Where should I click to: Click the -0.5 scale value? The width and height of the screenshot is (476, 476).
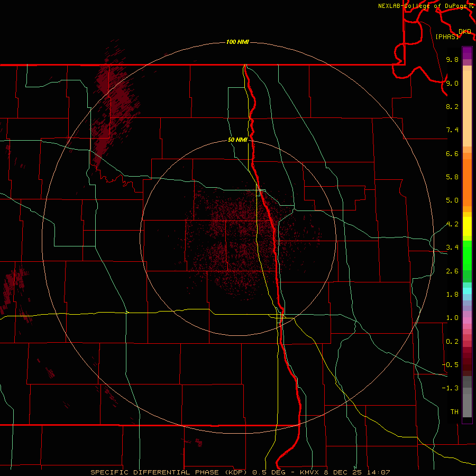coord(451,365)
